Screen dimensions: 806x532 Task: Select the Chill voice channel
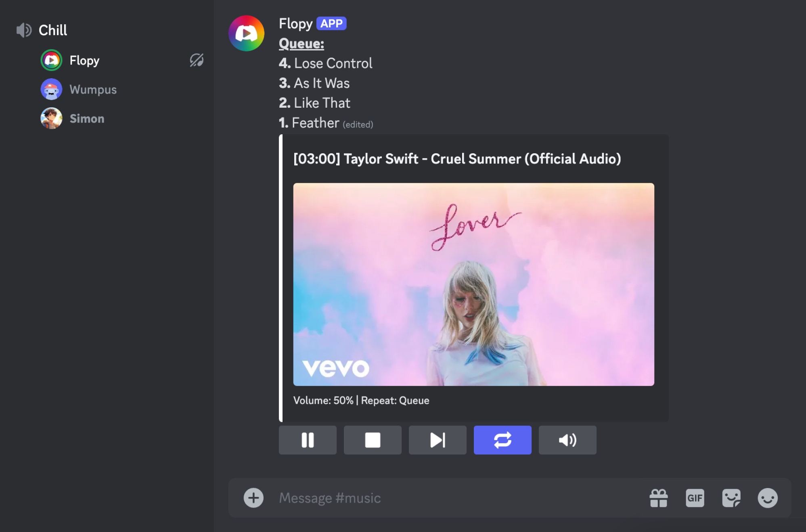point(53,30)
